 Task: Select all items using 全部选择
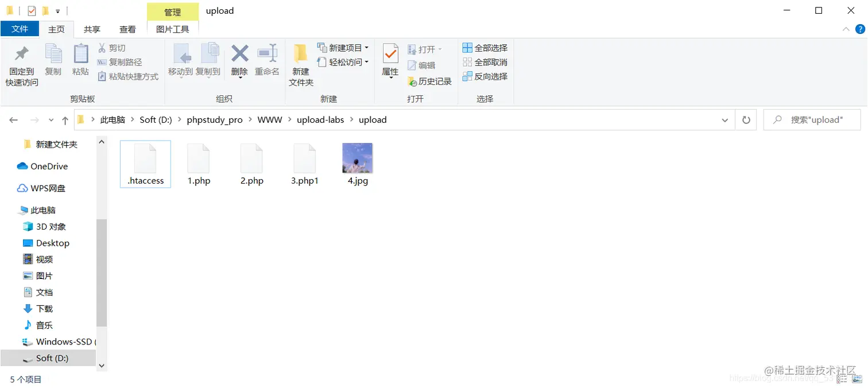(x=485, y=48)
